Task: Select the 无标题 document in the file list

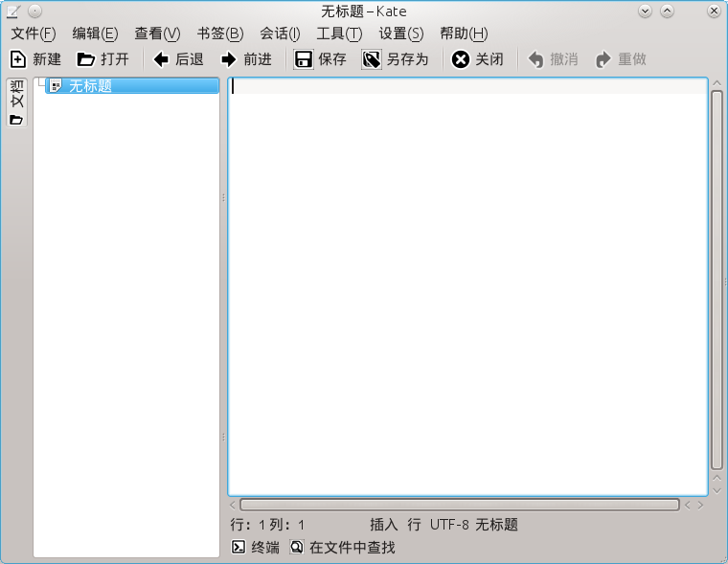Action: coord(132,85)
